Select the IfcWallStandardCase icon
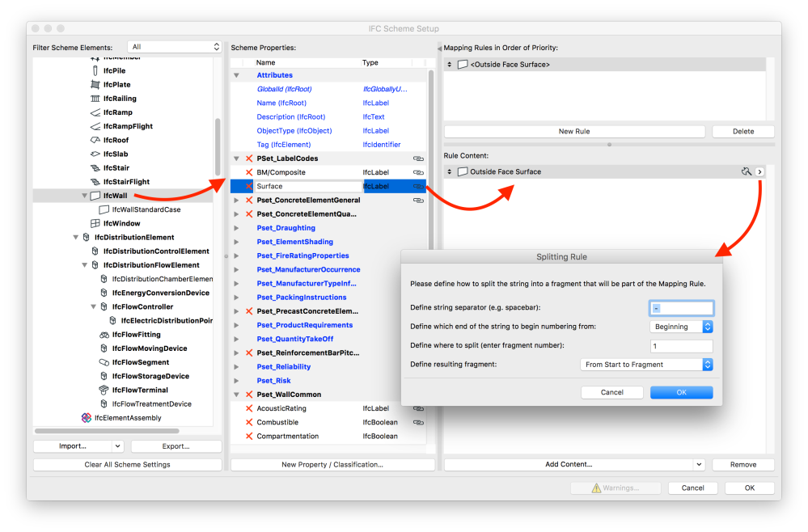The height and width of the screenshot is (532, 808). tap(104, 209)
